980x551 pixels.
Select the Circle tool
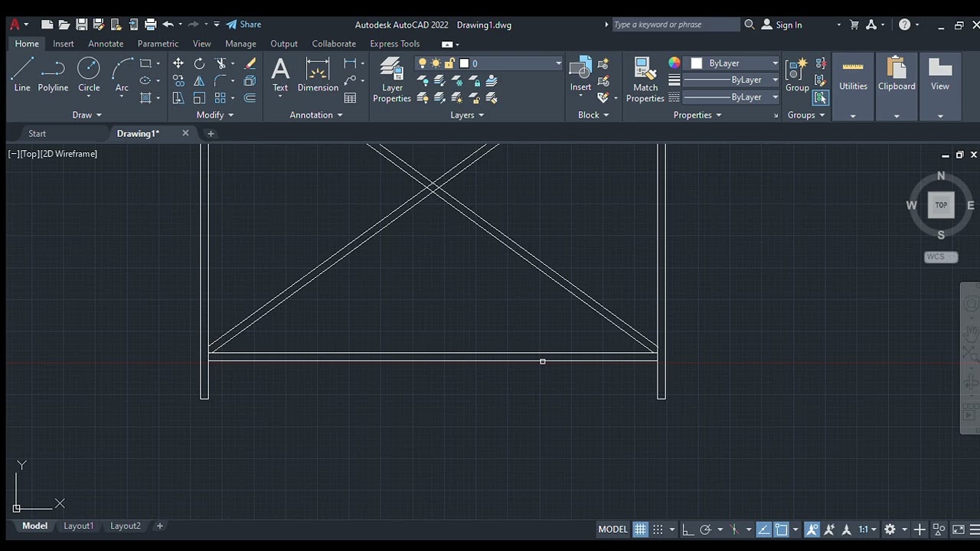(x=89, y=75)
